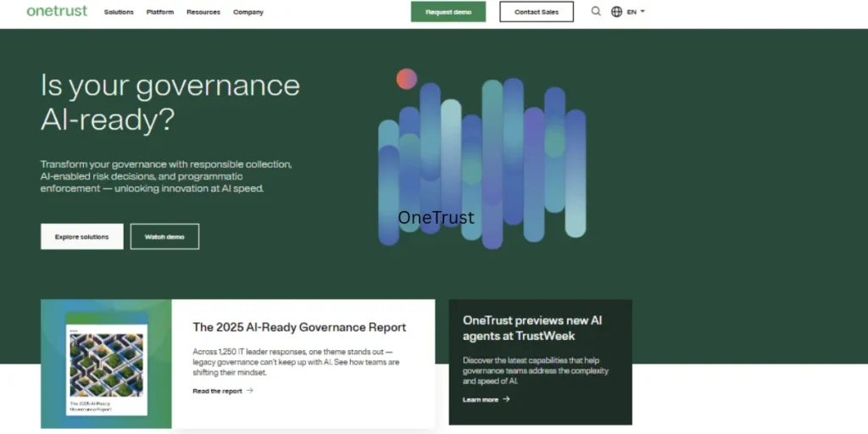Click the onetrust logo in header
The width and height of the screenshot is (868, 434).
[x=57, y=11]
